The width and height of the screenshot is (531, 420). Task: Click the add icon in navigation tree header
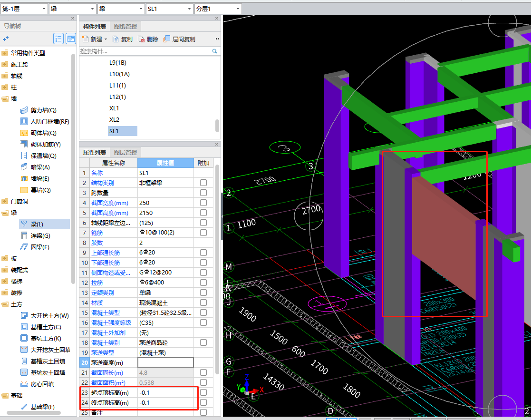[5, 39]
